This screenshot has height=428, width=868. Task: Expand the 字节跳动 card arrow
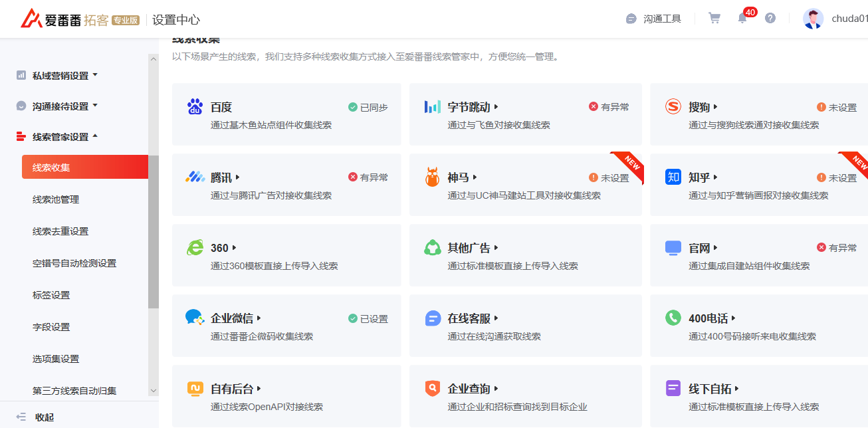(x=496, y=107)
